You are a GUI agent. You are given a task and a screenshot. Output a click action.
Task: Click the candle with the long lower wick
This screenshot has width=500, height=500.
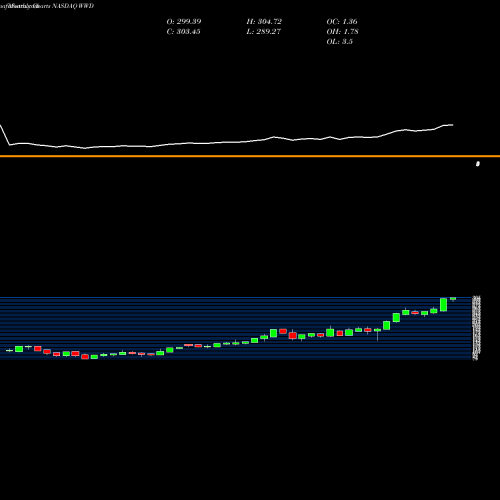point(377,333)
